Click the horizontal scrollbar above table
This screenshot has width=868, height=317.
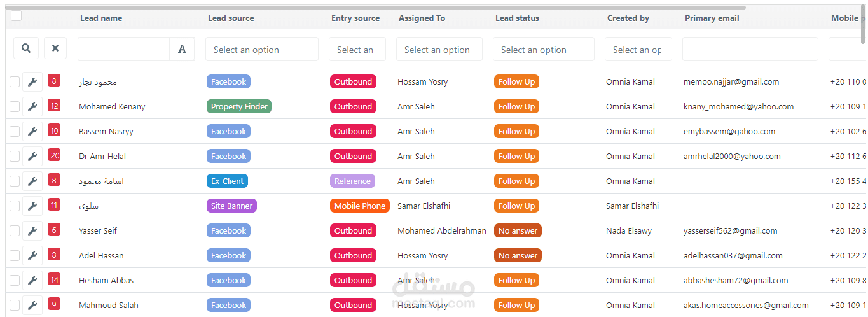(375, 8)
